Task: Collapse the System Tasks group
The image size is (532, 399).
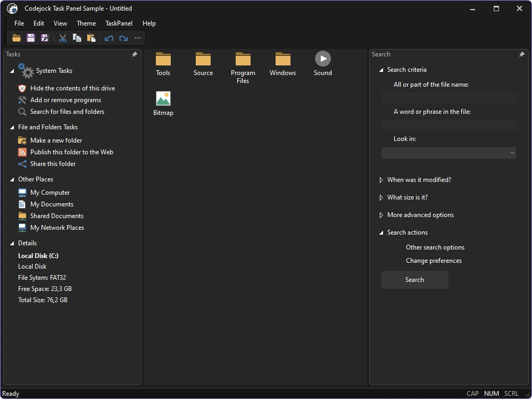Action: (x=12, y=71)
